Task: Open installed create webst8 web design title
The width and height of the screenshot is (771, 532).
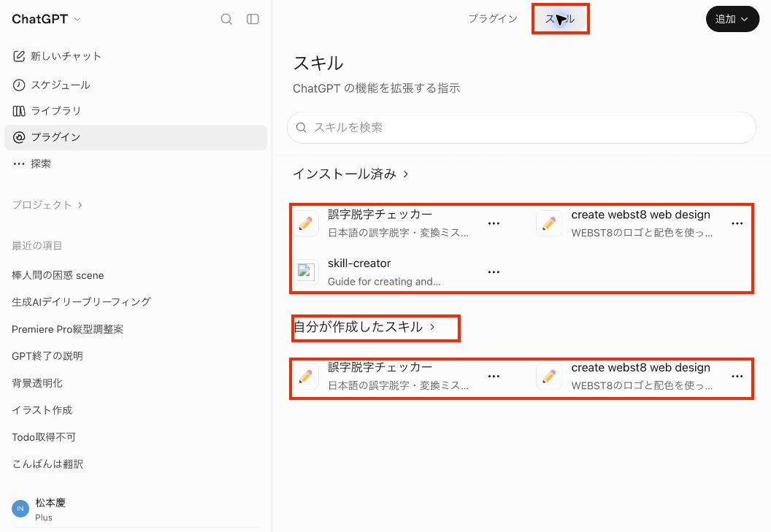Action: coord(641,215)
